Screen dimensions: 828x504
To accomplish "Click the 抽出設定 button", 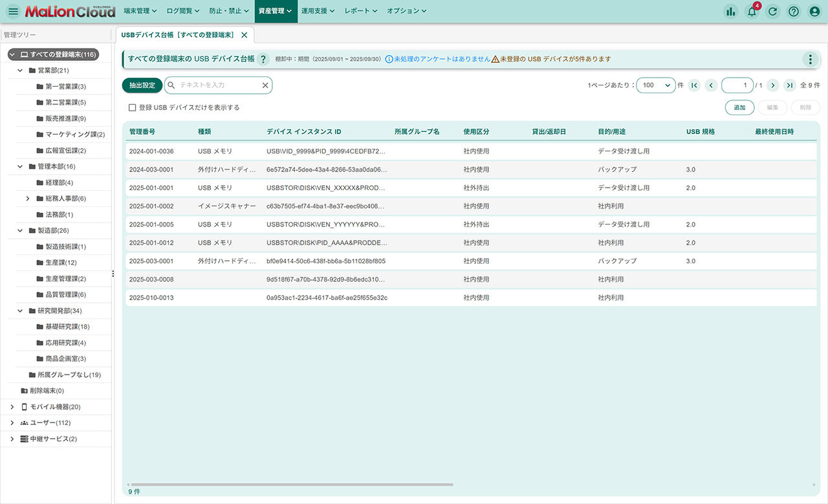I will coord(142,85).
